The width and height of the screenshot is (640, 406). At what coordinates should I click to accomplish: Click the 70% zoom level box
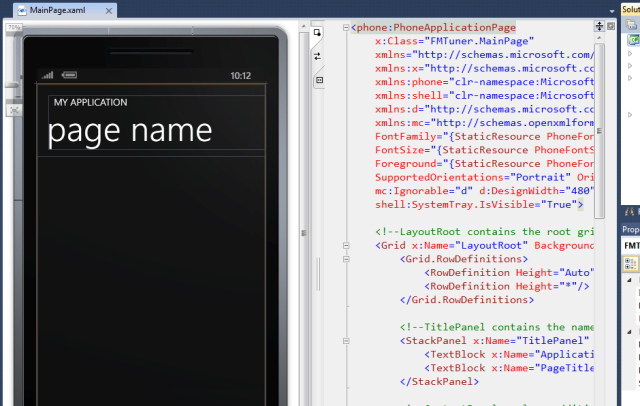point(13,27)
